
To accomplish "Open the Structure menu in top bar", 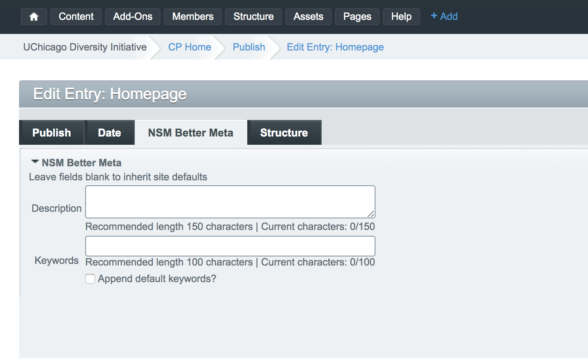I will pos(253,17).
